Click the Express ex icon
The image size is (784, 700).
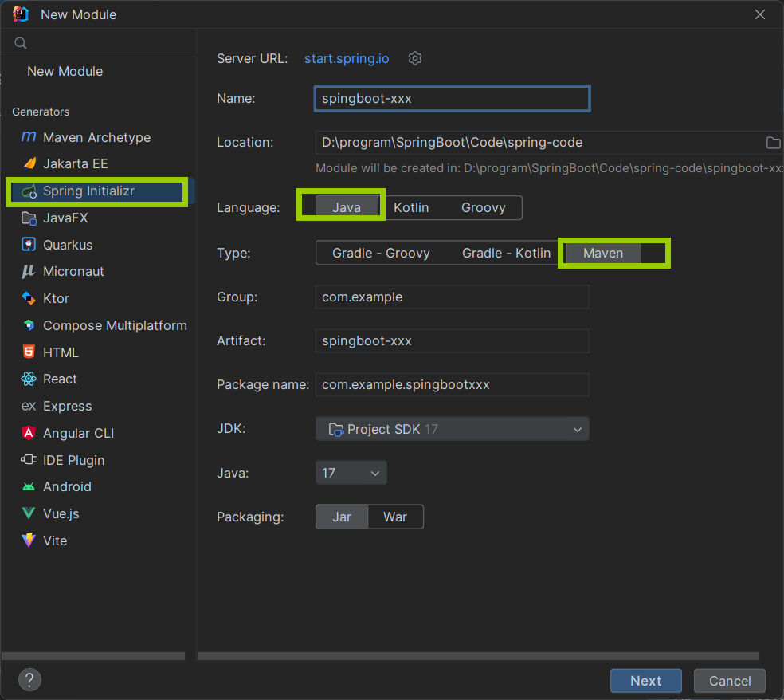pos(29,406)
